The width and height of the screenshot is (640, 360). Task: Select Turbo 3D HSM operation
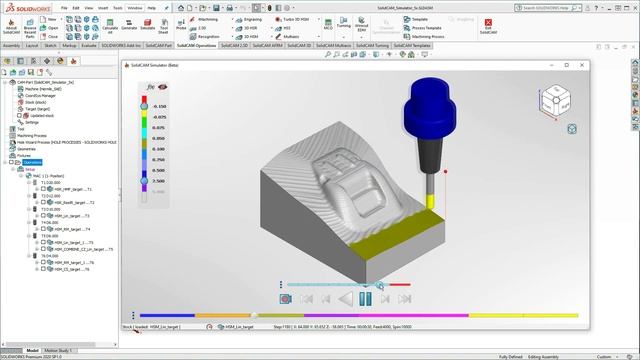[292, 20]
